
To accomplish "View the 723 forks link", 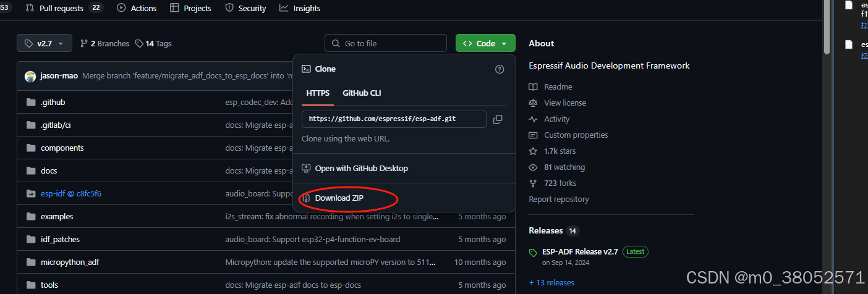I will pos(560,183).
